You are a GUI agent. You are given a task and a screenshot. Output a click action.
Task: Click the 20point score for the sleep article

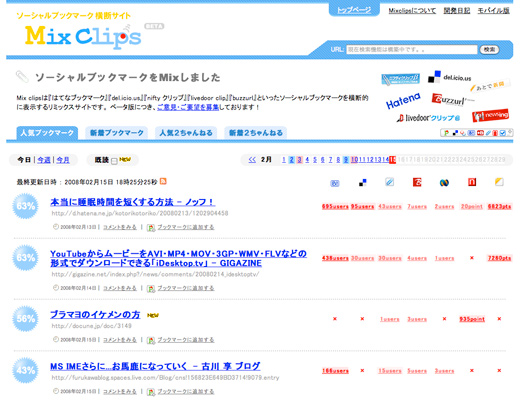[x=472, y=207]
